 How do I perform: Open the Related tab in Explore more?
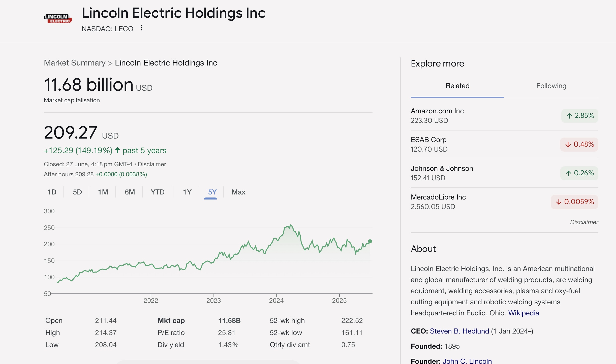pos(457,86)
